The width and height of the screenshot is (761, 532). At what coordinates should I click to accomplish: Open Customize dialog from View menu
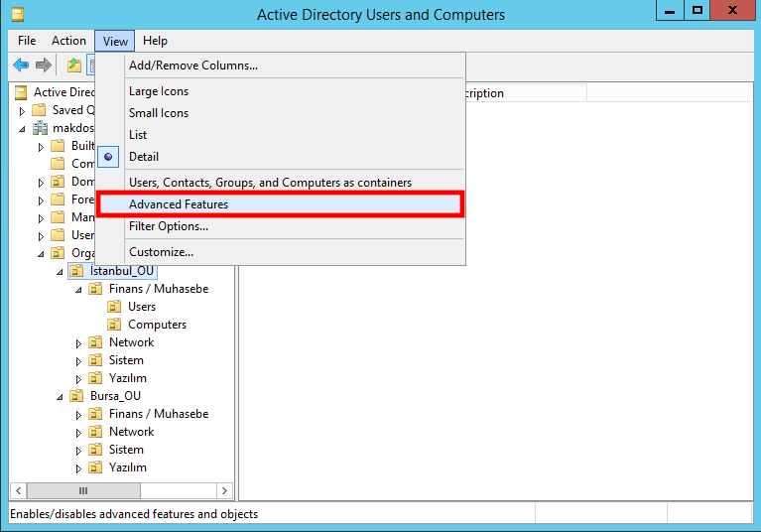pos(280,252)
